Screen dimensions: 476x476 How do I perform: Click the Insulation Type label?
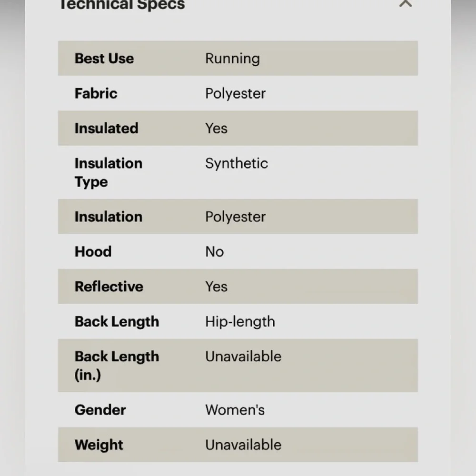109,172
